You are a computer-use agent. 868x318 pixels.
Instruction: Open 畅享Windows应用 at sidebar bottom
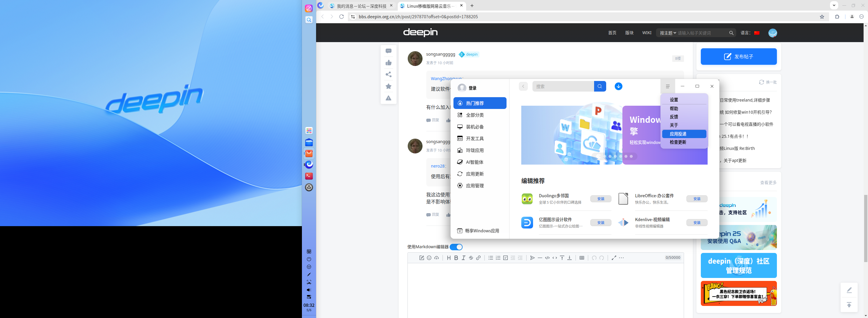pos(478,231)
